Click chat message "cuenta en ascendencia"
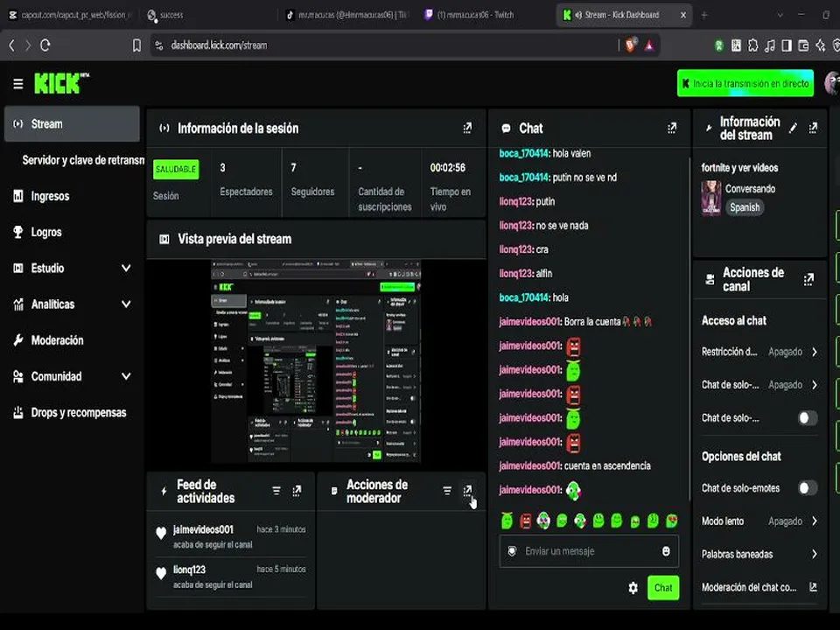Image resolution: width=840 pixels, height=630 pixels. pos(607,465)
